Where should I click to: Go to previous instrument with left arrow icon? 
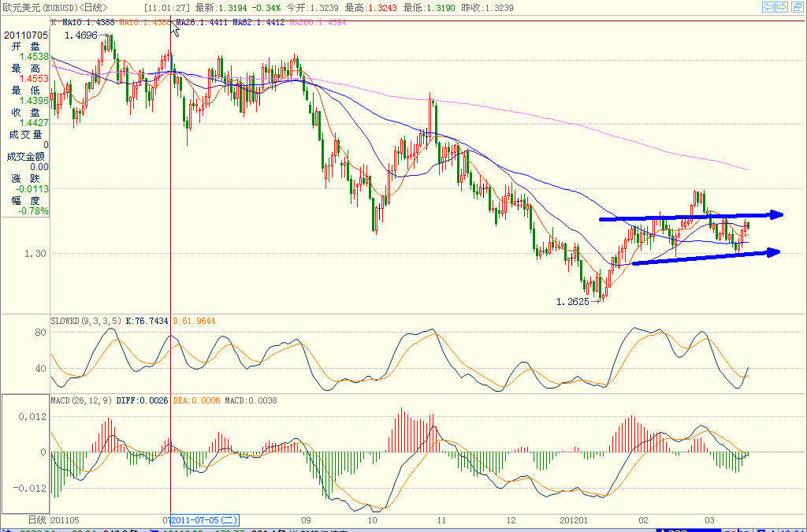768,6
